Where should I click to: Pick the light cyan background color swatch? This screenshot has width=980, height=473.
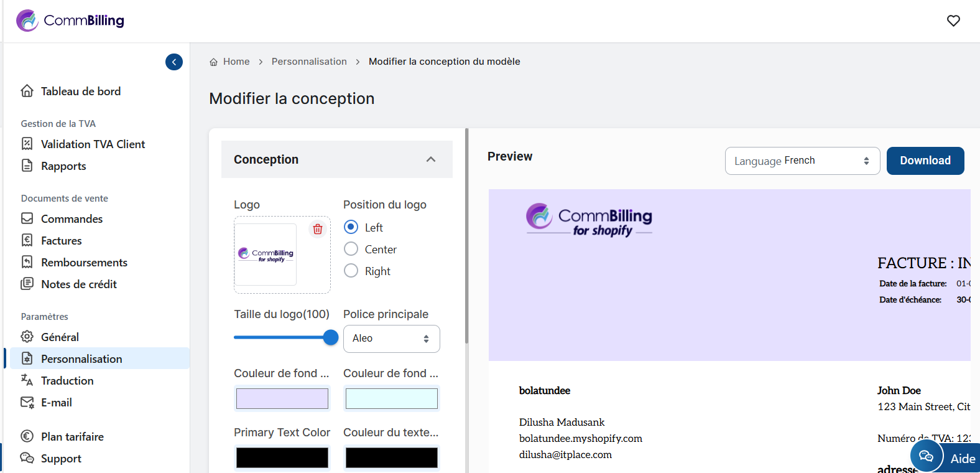coord(392,398)
